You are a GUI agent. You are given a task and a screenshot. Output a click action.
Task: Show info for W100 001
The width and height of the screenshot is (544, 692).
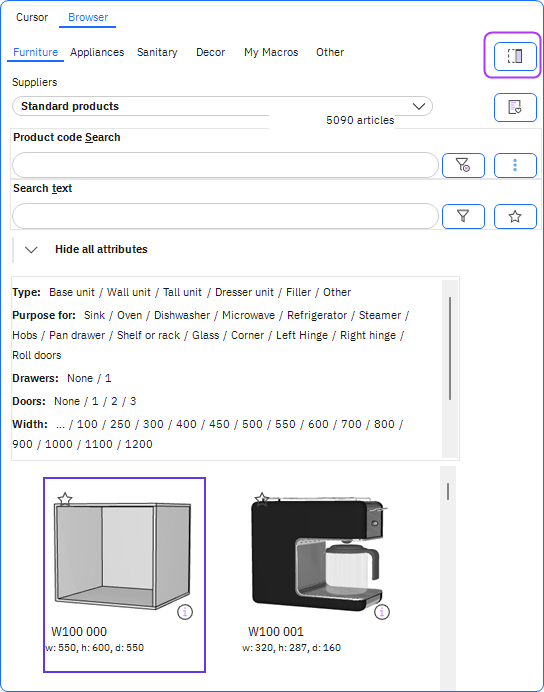pos(382,612)
